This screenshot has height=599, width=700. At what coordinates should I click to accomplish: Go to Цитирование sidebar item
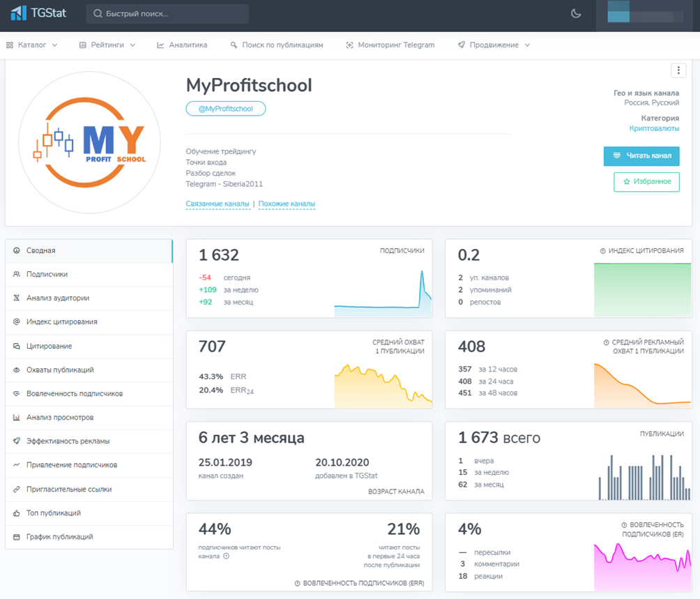coord(89,347)
